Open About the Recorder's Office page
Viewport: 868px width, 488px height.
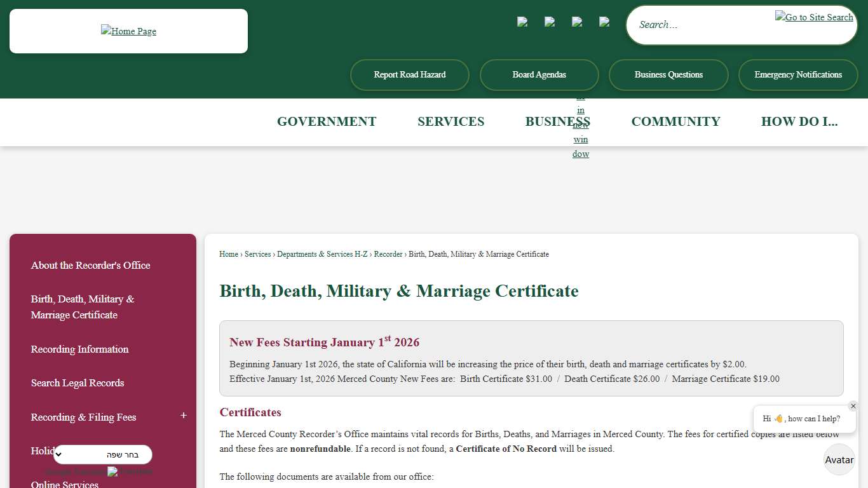coord(90,266)
